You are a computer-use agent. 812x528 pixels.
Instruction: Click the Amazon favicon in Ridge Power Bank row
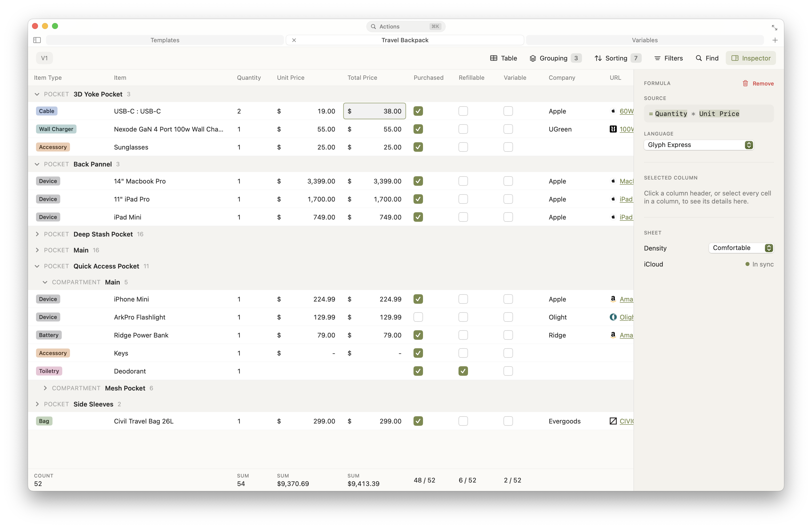click(x=613, y=335)
